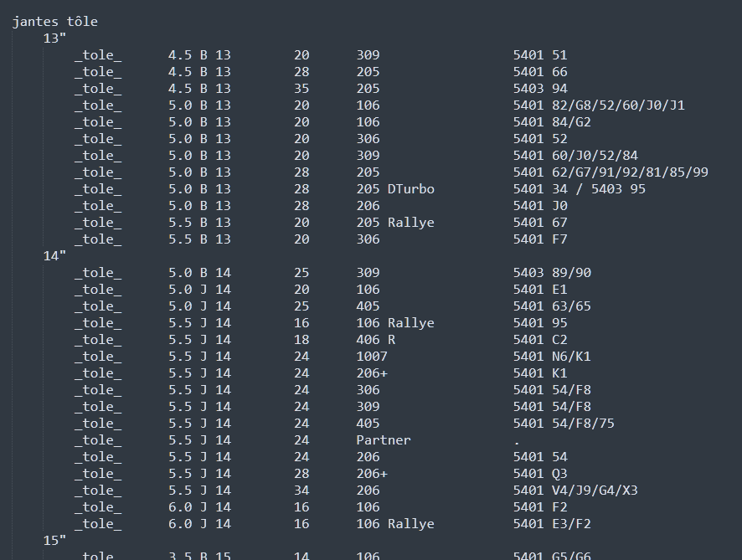Screen dimensions: 742x560
Task: Click reference '5401 82/G8/52/60/J0/J1'
Action: click(599, 105)
